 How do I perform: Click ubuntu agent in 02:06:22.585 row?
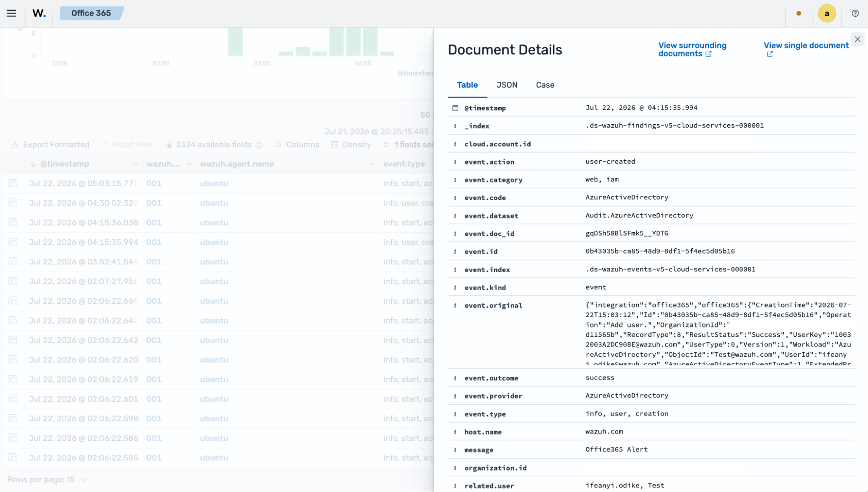(214, 458)
